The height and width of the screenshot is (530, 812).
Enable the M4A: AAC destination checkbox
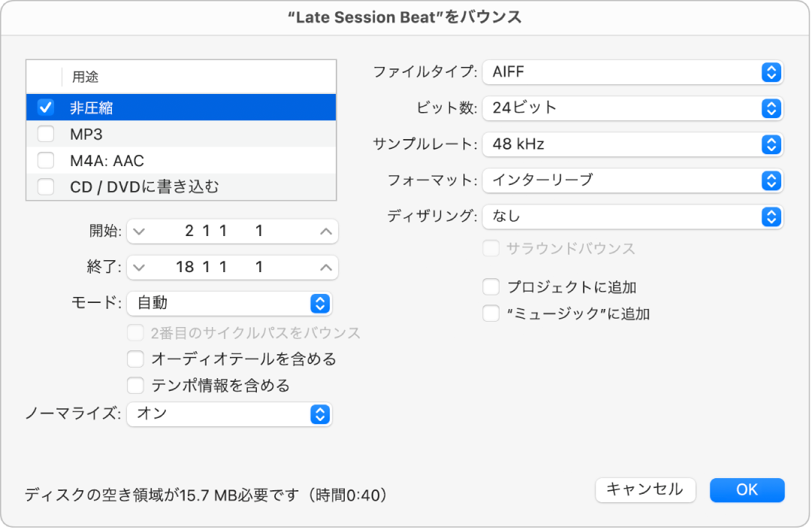tap(46, 160)
